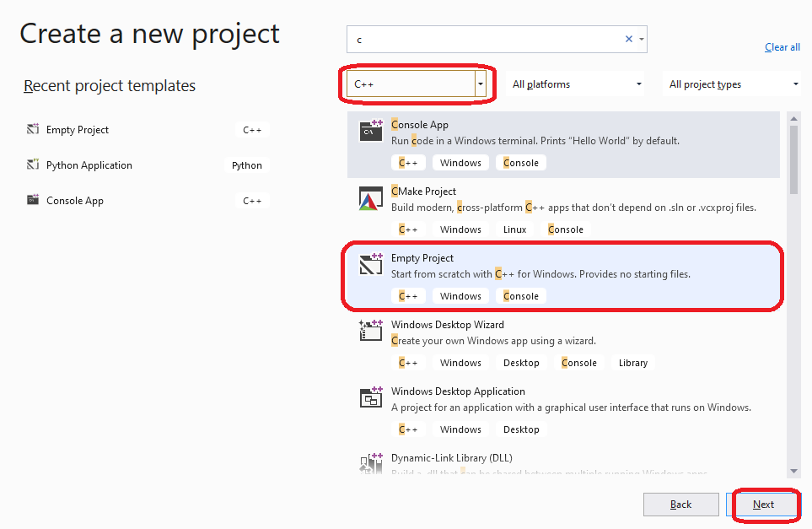Select the Empty Project template title
The height and width of the screenshot is (529, 812).
[422, 258]
